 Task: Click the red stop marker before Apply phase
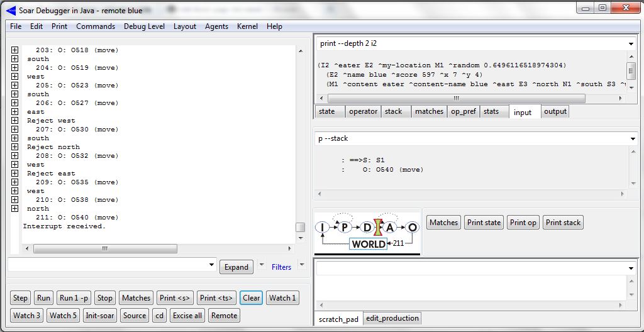378,228
